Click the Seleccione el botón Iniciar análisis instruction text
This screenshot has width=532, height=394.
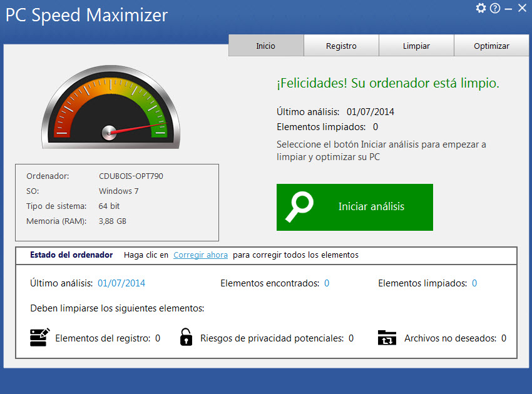(381, 151)
